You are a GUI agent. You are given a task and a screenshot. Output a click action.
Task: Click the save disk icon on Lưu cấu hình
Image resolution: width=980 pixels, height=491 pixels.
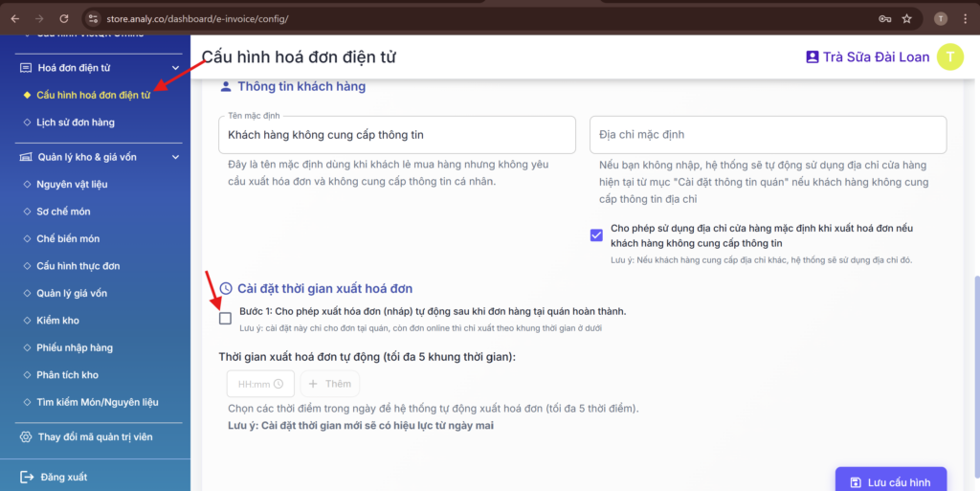[x=856, y=483]
